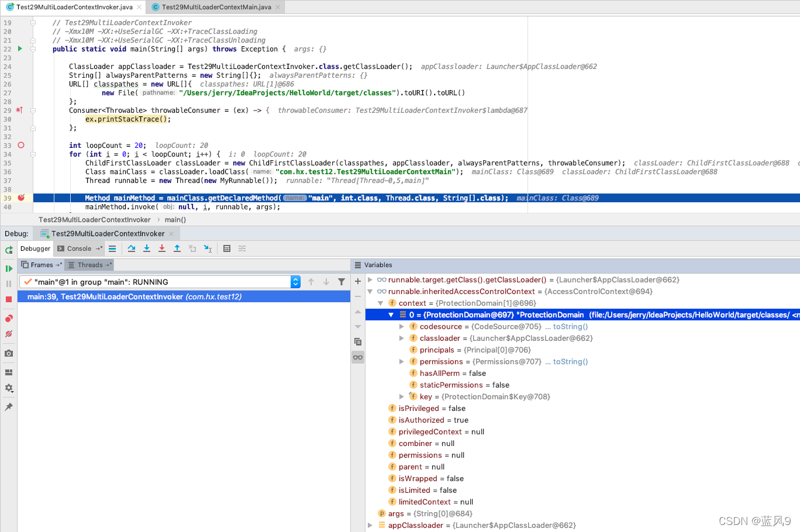Open the Evaluate Expression calculator
The image size is (800, 532).
[227, 248]
